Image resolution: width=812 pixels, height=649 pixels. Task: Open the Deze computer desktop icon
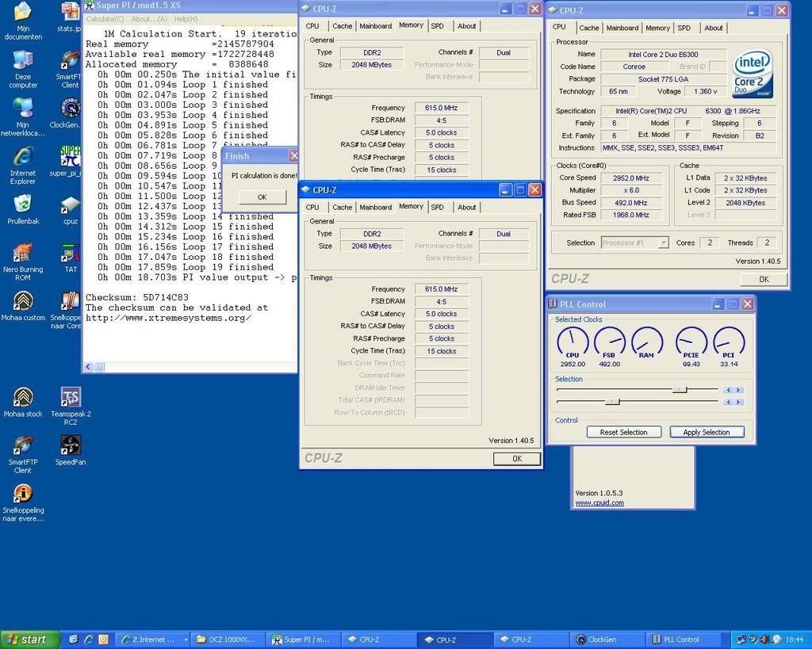click(23, 70)
